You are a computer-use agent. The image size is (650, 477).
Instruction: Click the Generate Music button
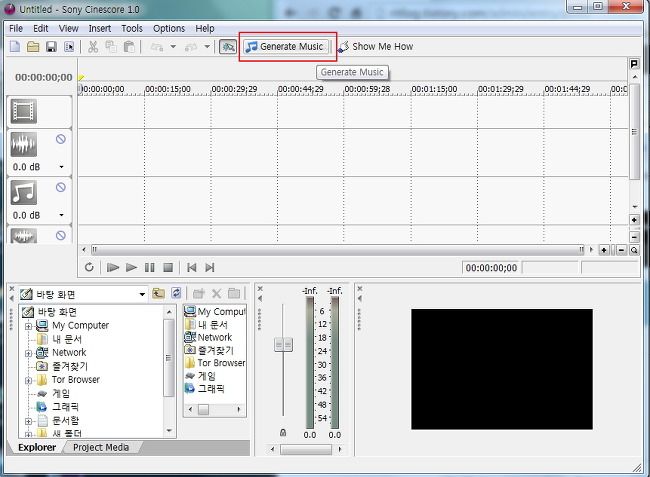[x=286, y=46]
